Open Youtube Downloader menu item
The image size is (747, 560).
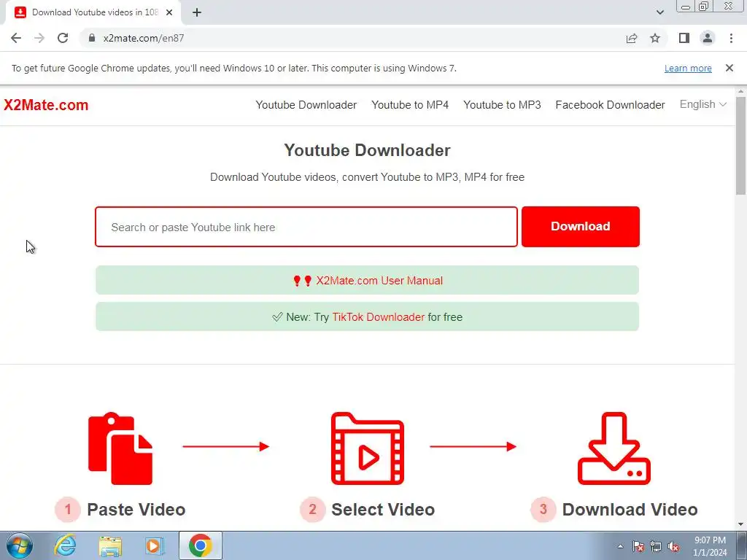[306, 105]
